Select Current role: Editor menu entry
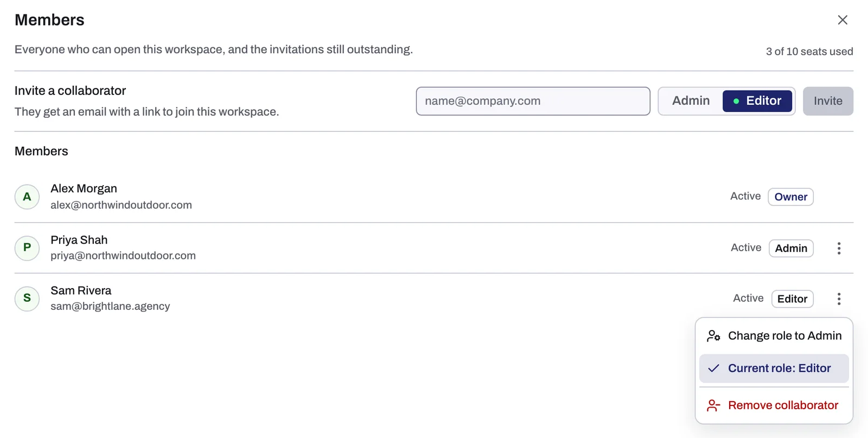Screen dimensions: 868x438 click(774, 369)
